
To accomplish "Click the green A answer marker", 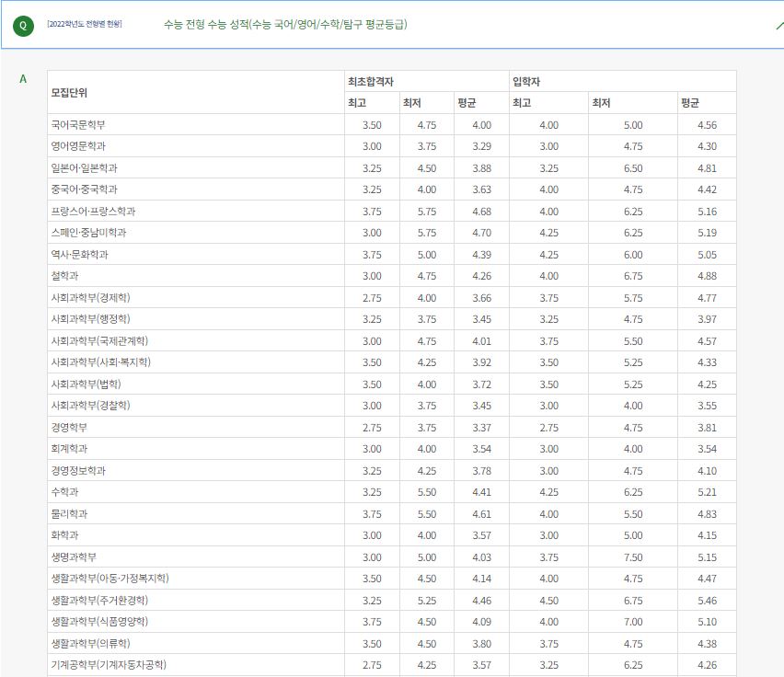I will click(23, 79).
